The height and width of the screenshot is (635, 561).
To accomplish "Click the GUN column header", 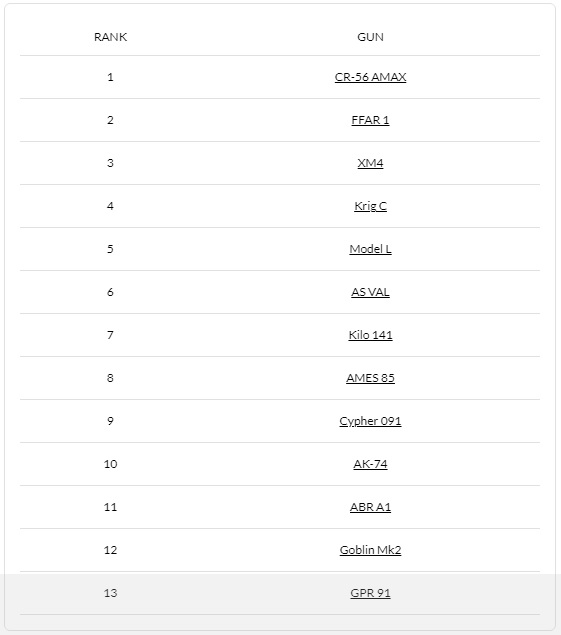I will [x=370, y=37].
